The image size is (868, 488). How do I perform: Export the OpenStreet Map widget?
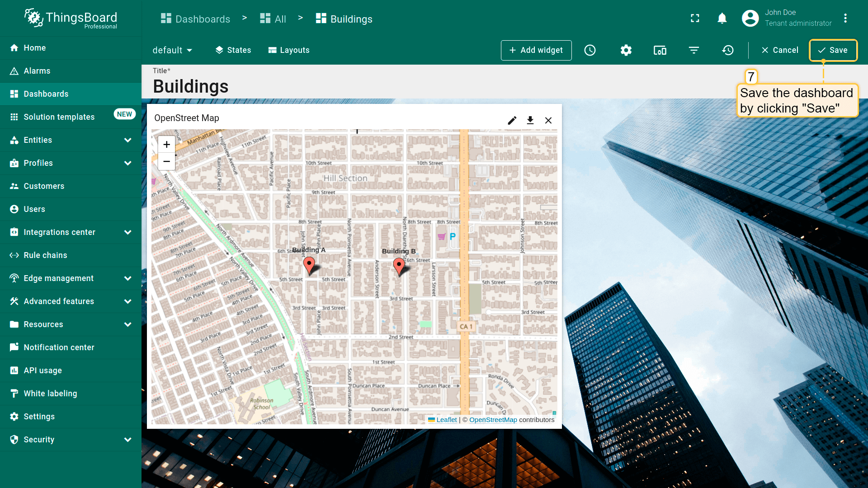(x=530, y=120)
